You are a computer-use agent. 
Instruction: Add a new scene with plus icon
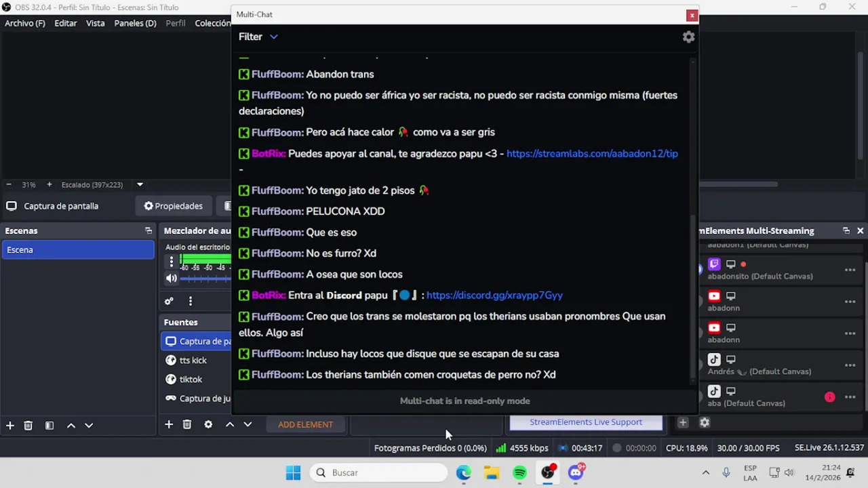click(x=10, y=425)
